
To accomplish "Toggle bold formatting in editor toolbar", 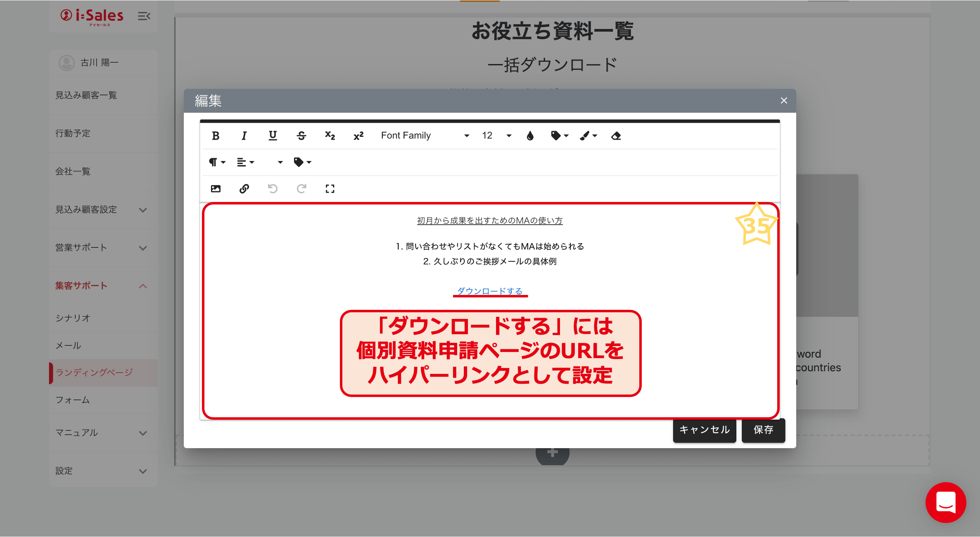I will pyautogui.click(x=216, y=136).
